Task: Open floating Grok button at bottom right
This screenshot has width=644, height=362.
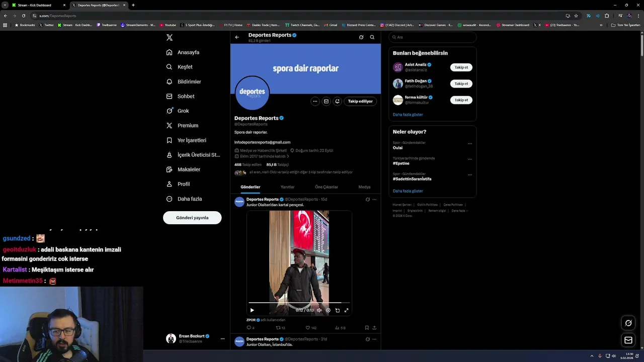Action: pyautogui.click(x=628, y=323)
